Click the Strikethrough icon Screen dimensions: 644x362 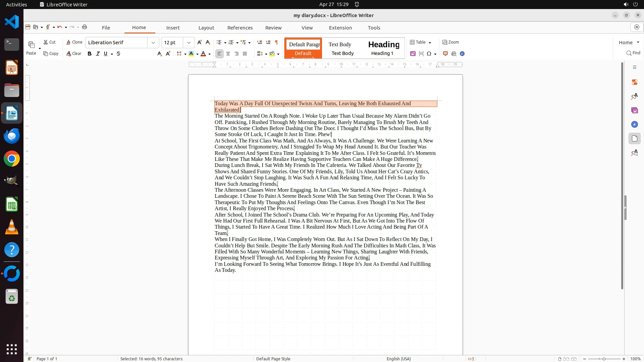[x=118, y=54]
